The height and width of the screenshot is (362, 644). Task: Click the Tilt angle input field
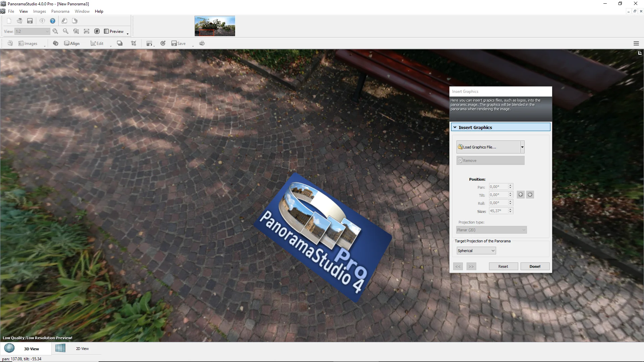click(x=498, y=194)
